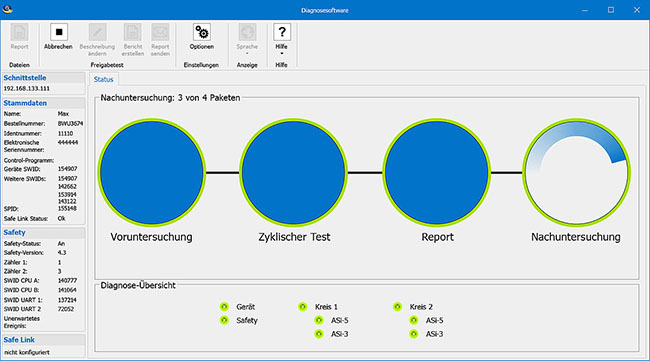Click 'Nachuntersuchung: 3 von 4 Paketen' heading
Image resolution: width=650 pixels, height=361 pixels.
tap(170, 98)
